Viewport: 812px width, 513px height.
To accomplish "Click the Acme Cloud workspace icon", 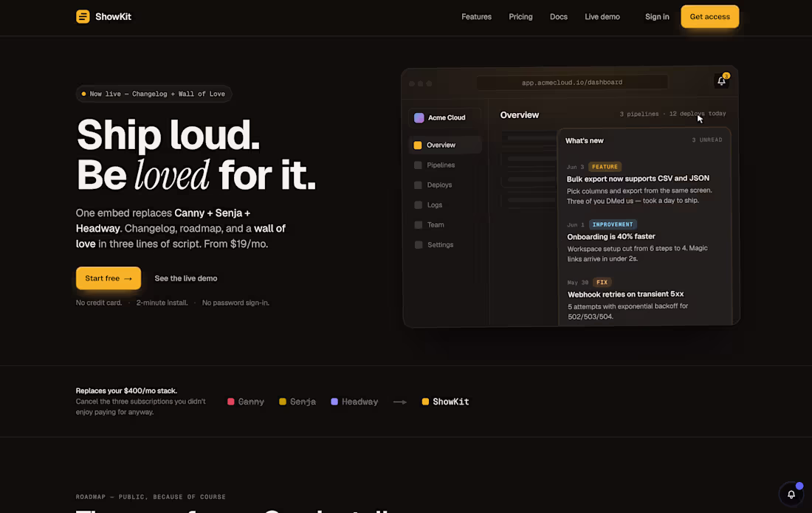I will point(419,117).
